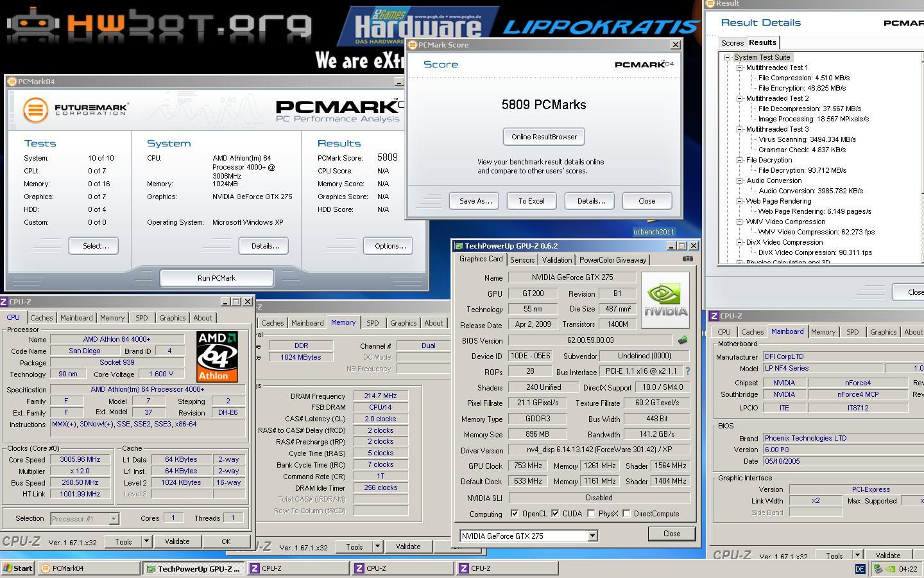The image size is (924, 578).
Task: Switch to PCMark04 in the taskbar
Action: coord(89,568)
